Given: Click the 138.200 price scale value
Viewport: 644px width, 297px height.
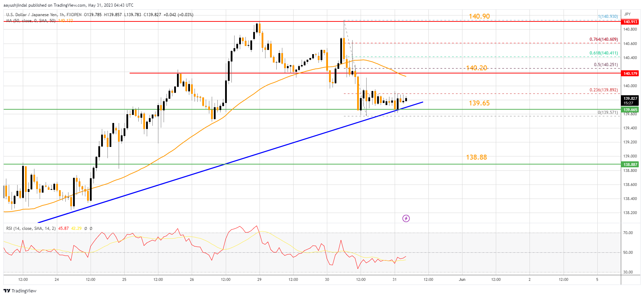Looking at the screenshot, I should (x=630, y=213).
